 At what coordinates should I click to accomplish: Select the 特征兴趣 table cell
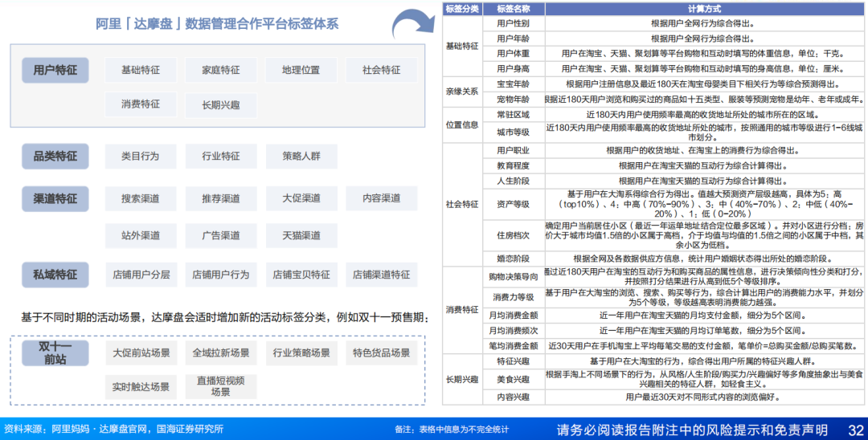(x=513, y=361)
